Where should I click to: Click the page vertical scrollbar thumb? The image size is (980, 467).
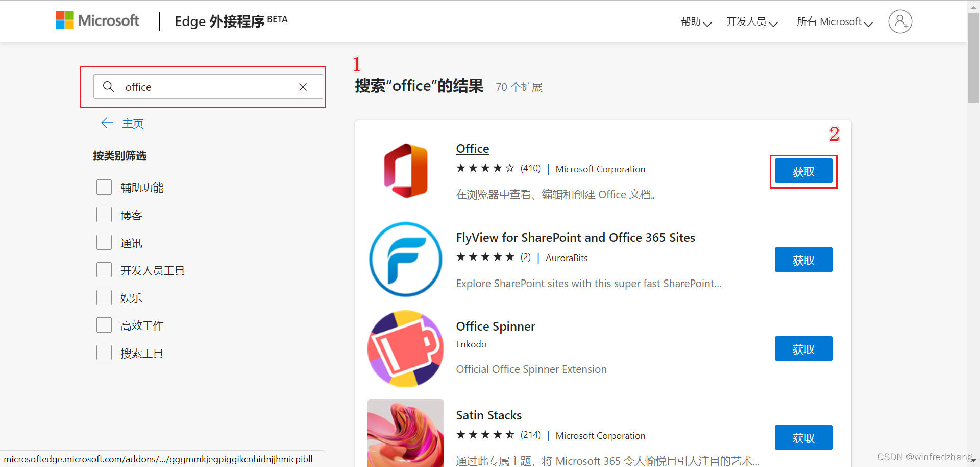point(973,58)
